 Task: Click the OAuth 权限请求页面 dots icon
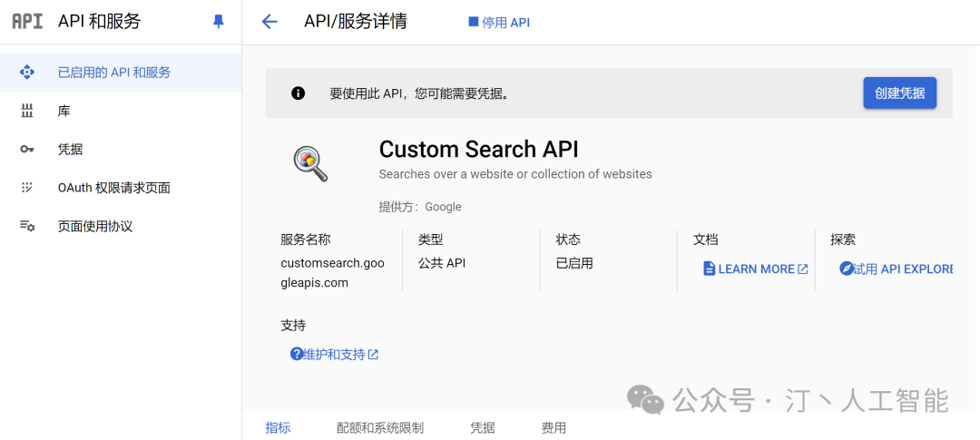[27, 188]
